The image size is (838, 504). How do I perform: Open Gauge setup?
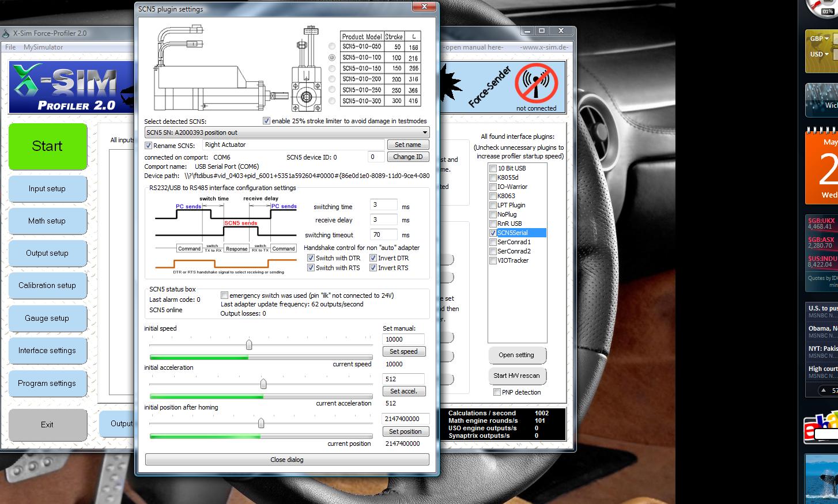[x=47, y=319]
